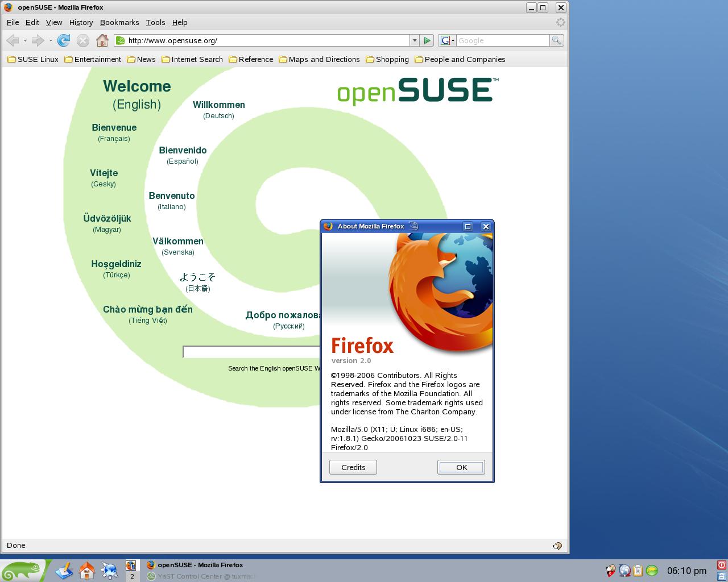Click the Firefox activity throbber icon
This screenshot has width=728, height=582.
(561, 22)
